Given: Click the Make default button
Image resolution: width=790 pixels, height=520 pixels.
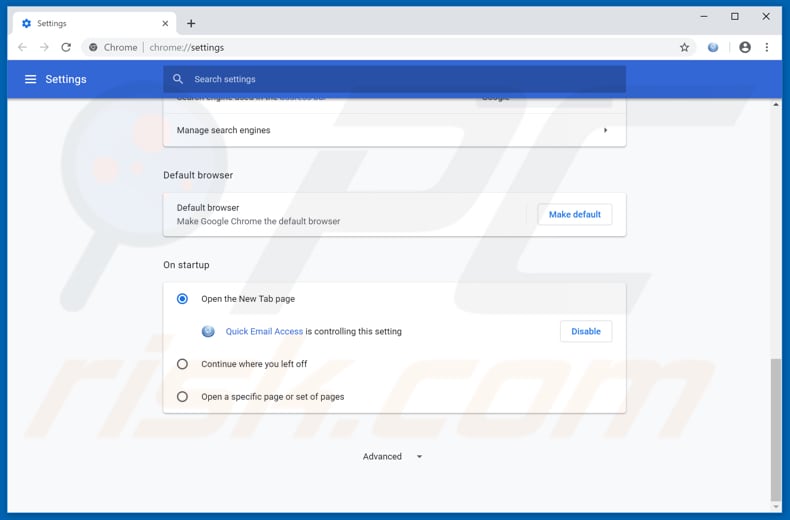Looking at the screenshot, I should coord(575,215).
